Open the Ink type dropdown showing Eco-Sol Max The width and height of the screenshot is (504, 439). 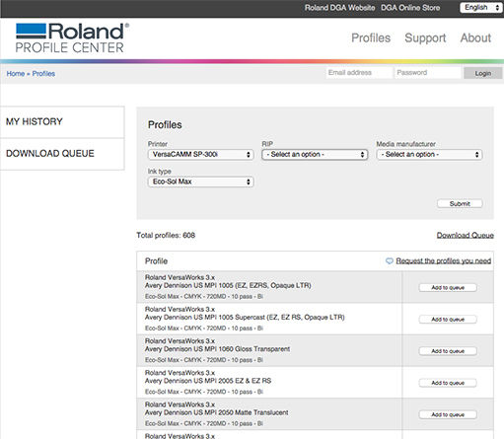point(200,182)
